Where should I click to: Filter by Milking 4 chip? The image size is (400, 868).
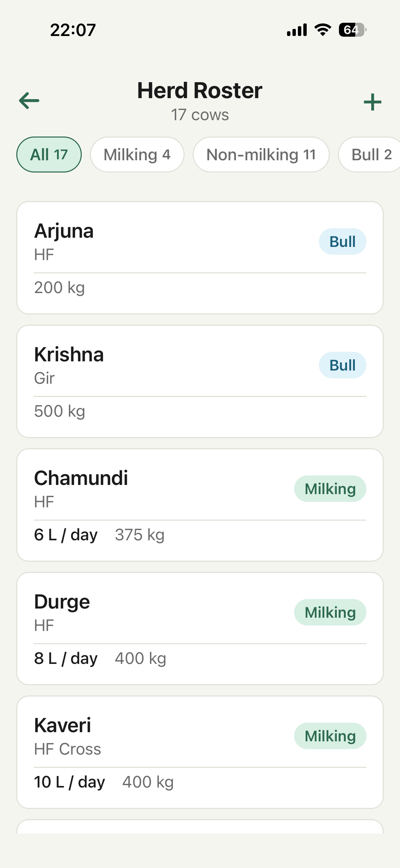click(x=137, y=155)
